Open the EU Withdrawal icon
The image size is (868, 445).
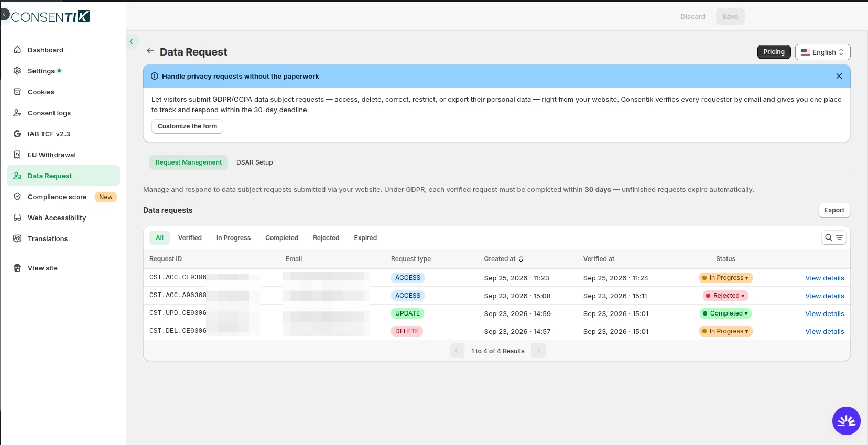[17, 155]
